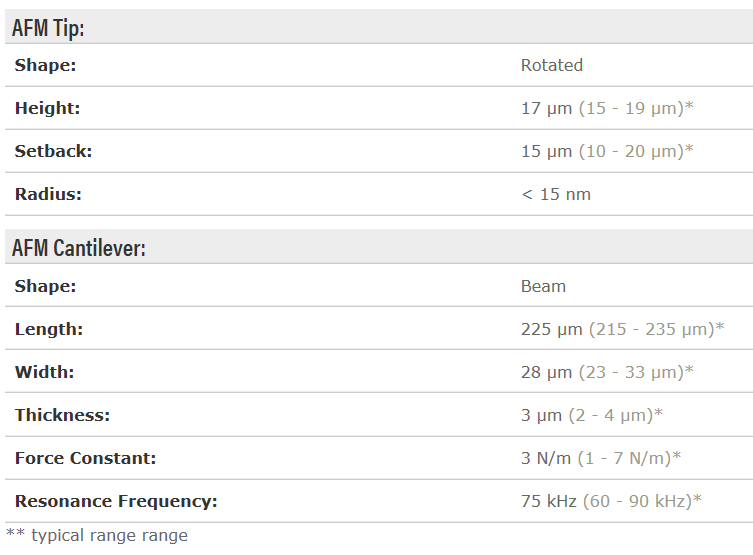Click the < 15 nm radius value
Screen dimensions: 753x555
click(x=556, y=194)
